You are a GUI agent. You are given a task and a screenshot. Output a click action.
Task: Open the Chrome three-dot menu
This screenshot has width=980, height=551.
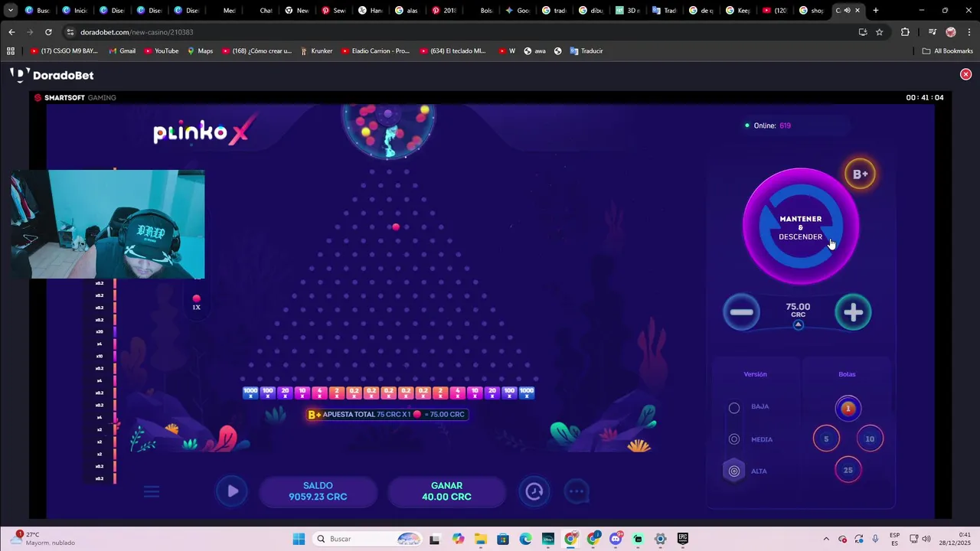click(x=969, y=32)
